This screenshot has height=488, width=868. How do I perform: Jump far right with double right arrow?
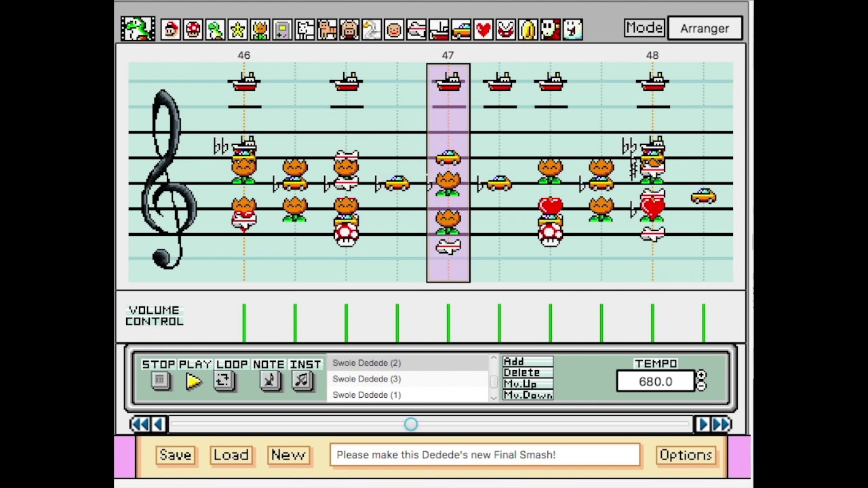[x=722, y=424]
